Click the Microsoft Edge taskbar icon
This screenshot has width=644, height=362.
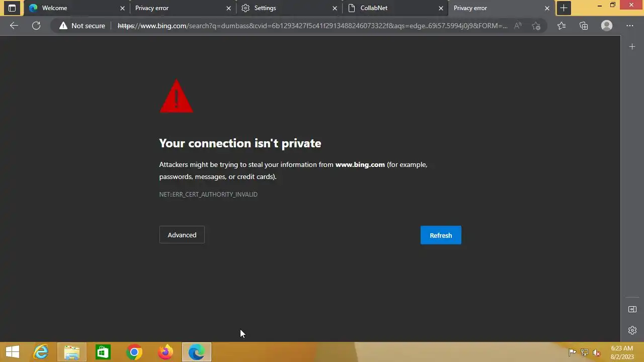[196, 352]
